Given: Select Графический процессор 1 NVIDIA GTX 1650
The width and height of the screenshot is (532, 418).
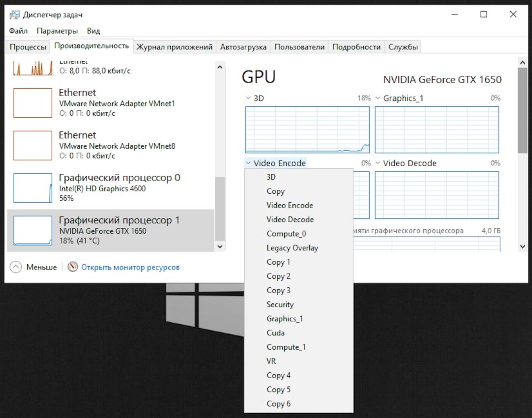Looking at the screenshot, I should pos(111,231).
